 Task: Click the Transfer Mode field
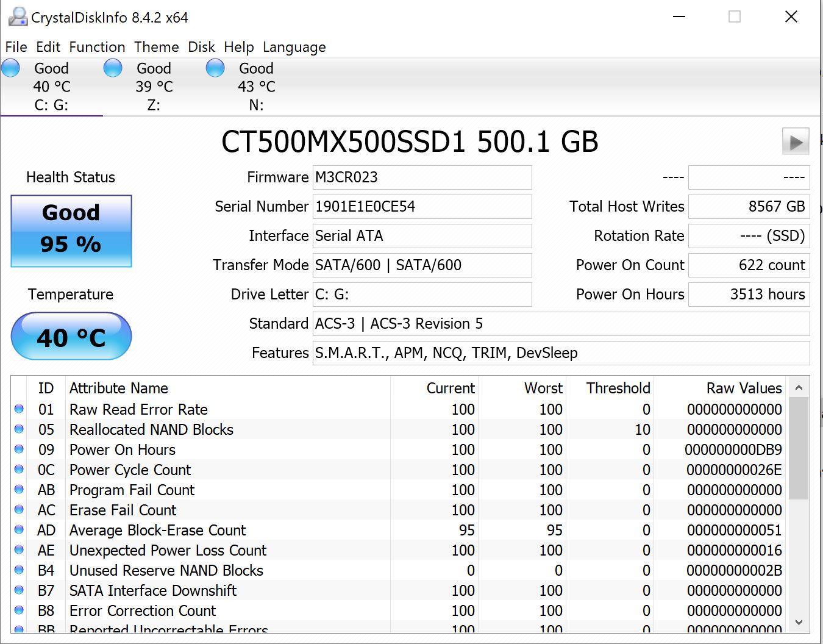(422, 265)
